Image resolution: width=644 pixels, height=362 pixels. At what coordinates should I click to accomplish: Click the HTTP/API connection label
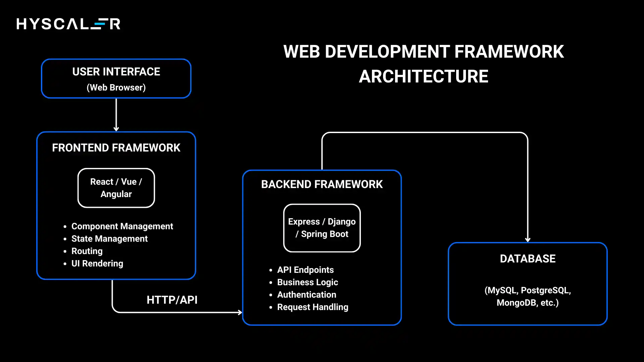[172, 300]
